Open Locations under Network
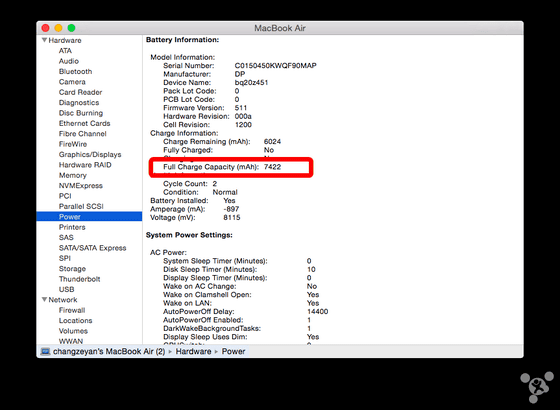The width and height of the screenshot is (560, 410). [x=75, y=320]
